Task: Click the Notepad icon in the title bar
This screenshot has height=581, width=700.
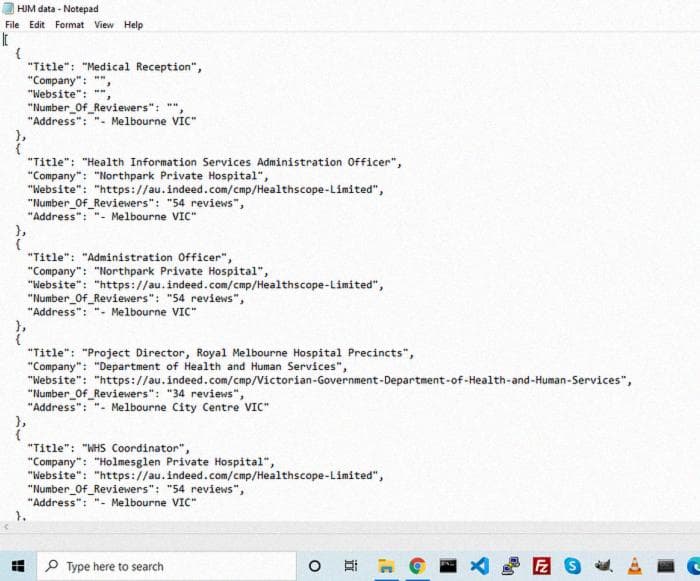Action: pyautogui.click(x=8, y=8)
